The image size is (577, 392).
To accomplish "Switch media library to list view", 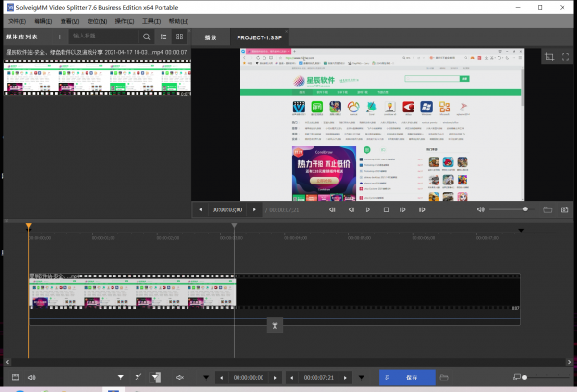I will (x=163, y=37).
